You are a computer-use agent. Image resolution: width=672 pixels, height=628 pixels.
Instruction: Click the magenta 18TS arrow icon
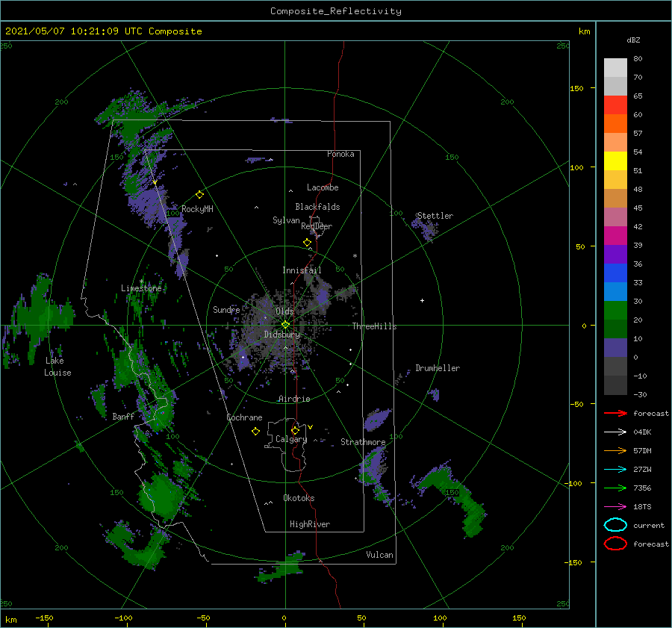(x=615, y=507)
